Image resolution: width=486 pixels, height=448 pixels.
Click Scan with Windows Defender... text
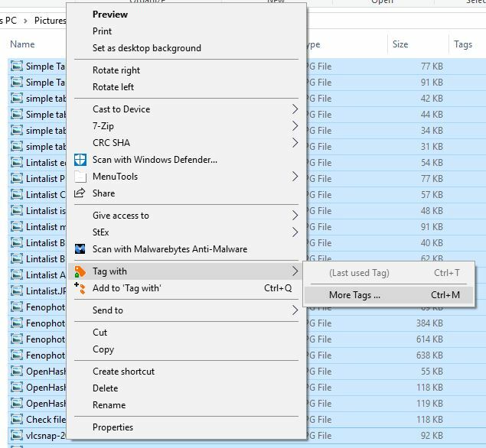click(155, 160)
